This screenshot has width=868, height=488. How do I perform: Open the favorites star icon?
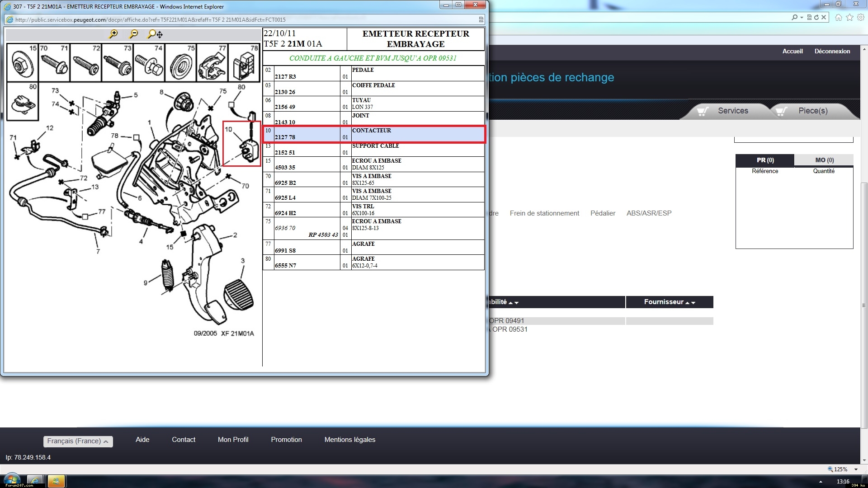[x=849, y=17]
